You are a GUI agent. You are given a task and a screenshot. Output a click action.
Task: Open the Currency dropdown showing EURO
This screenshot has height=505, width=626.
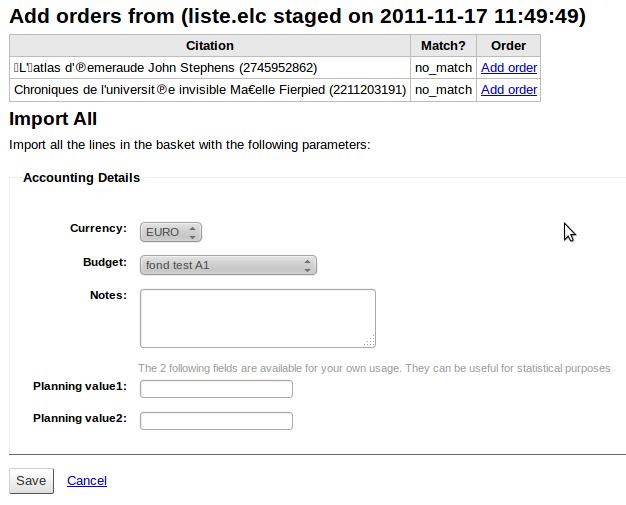pos(171,232)
